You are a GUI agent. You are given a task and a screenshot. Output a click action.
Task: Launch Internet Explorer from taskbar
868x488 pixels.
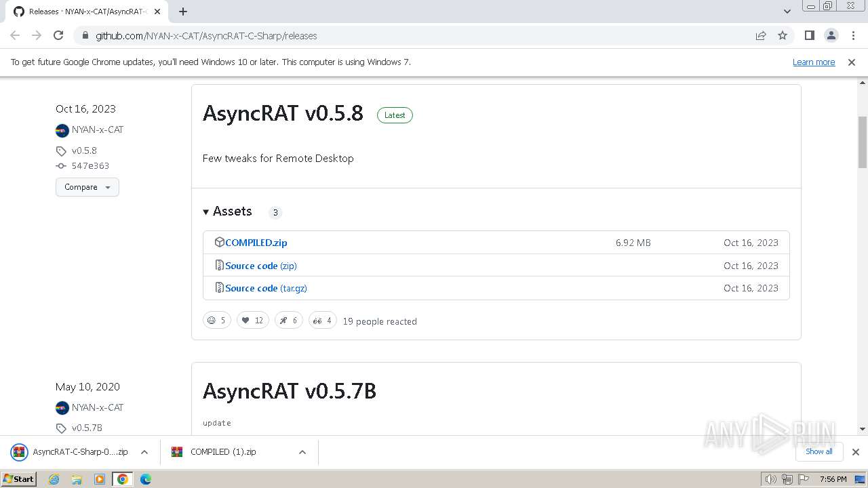coord(54,479)
